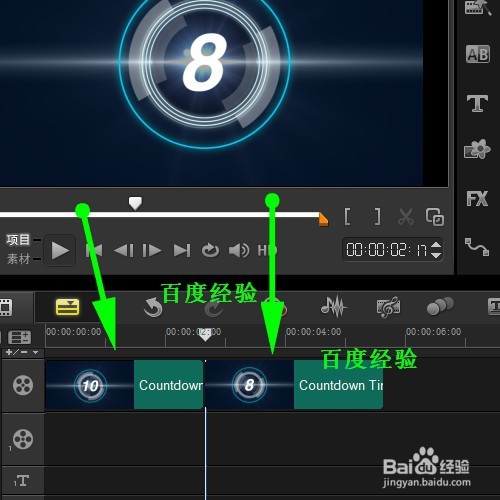Decrease timecode with down stepper arrow
This screenshot has height=500, width=500.
(436, 255)
